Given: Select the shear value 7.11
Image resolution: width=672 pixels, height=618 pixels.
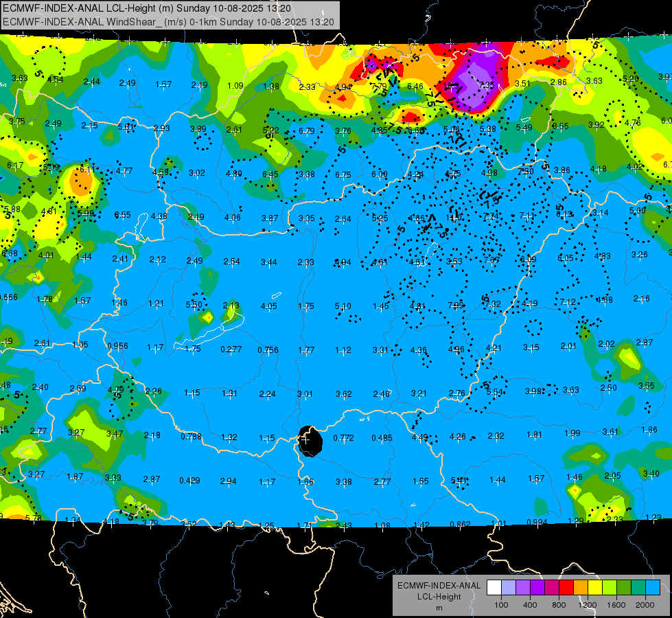Looking at the screenshot, I should [x=527, y=216].
